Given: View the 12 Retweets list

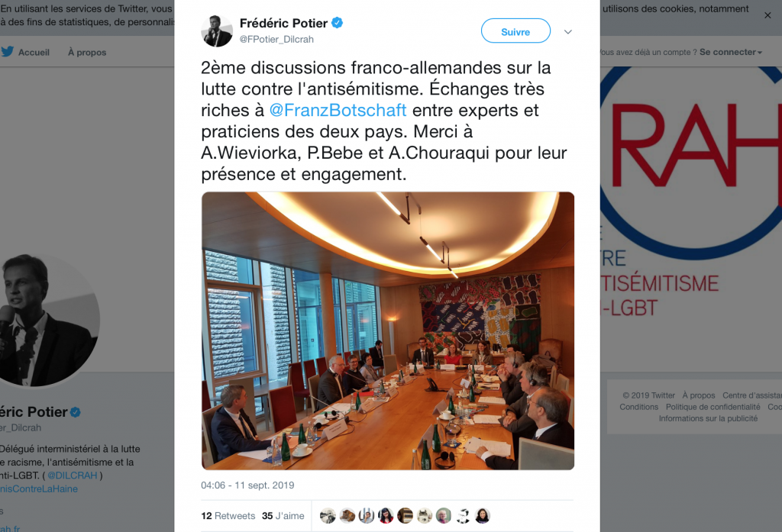Looking at the screenshot, I should click(x=228, y=515).
